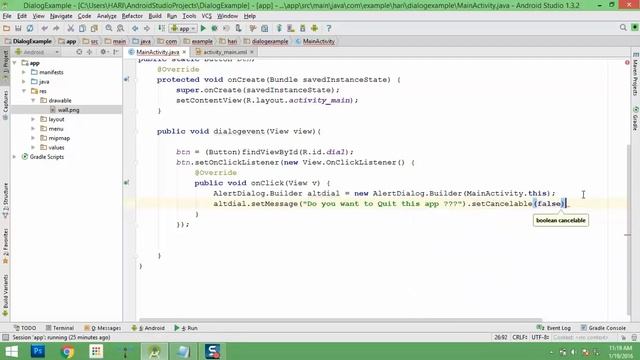Screen dimensions: 640x360
Task: Expand the manifests folder
Action: (24, 72)
